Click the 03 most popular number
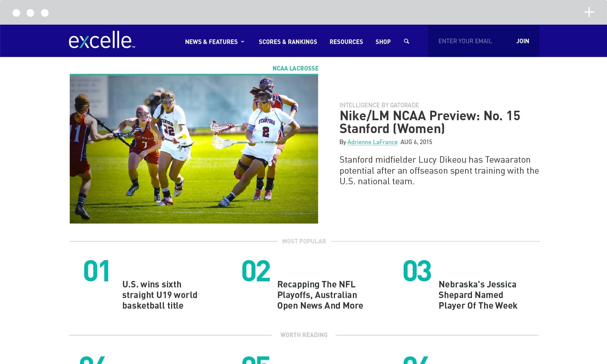This screenshot has height=364, width=607. pos(417,271)
